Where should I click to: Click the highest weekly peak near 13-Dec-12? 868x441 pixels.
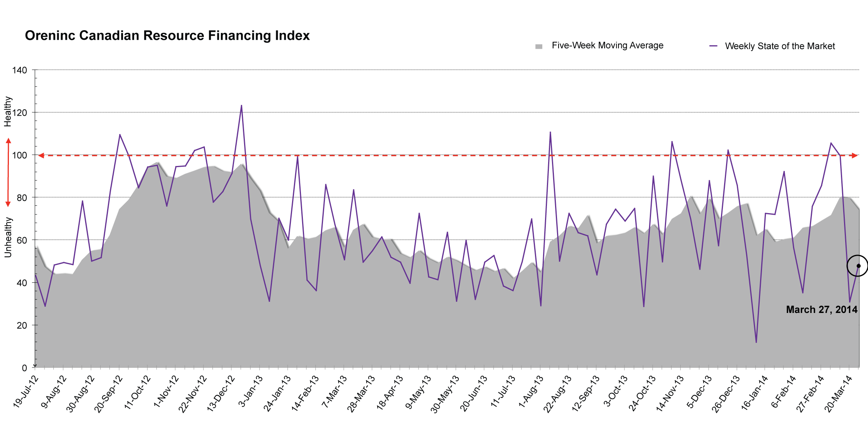[x=241, y=105]
